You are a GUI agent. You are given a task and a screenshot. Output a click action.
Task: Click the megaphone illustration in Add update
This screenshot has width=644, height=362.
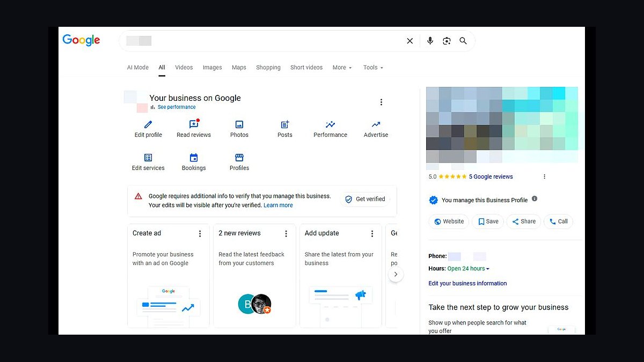pyautogui.click(x=360, y=294)
